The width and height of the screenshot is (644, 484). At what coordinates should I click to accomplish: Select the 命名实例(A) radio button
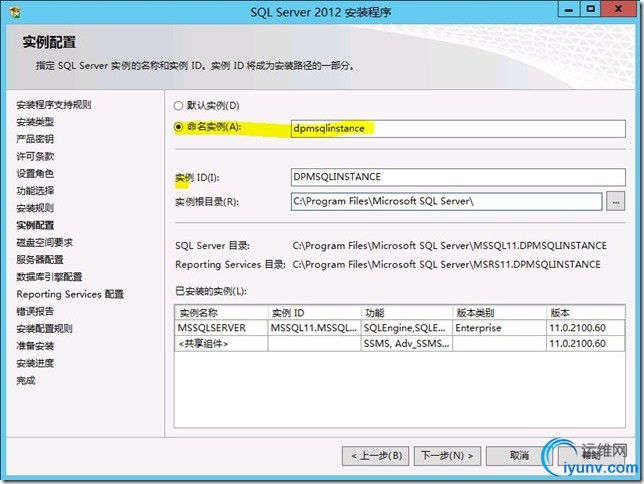click(x=178, y=127)
